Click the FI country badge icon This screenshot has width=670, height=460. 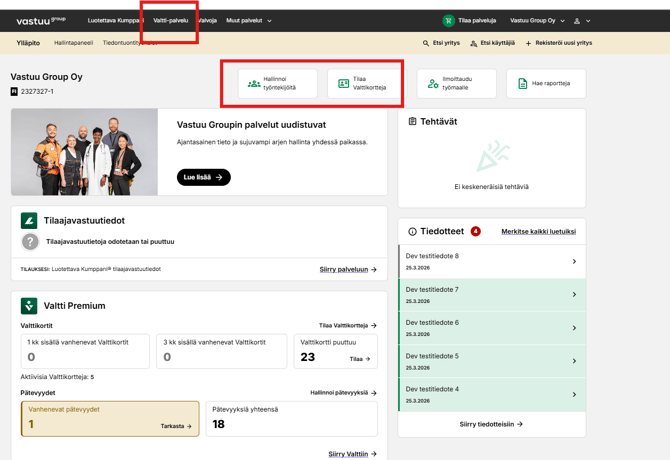coord(14,91)
